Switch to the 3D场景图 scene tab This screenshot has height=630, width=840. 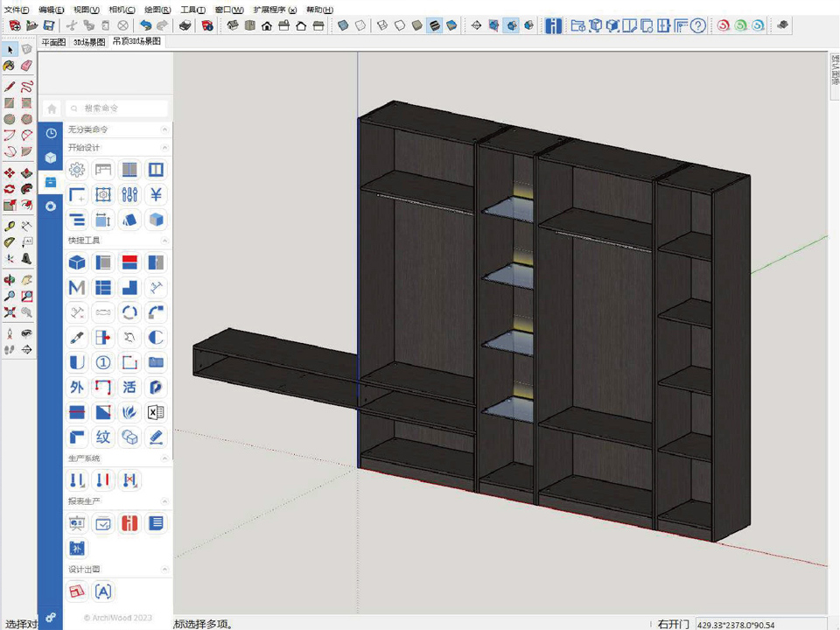(x=89, y=41)
